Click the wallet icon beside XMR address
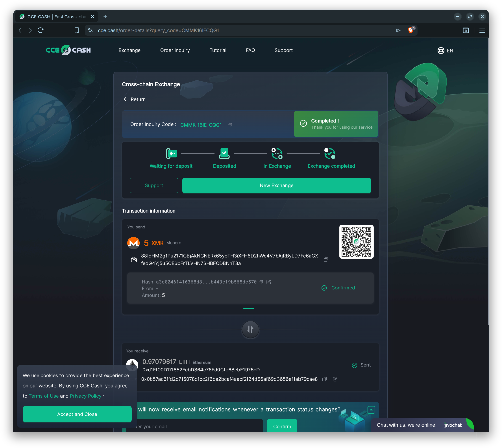 (134, 260)
